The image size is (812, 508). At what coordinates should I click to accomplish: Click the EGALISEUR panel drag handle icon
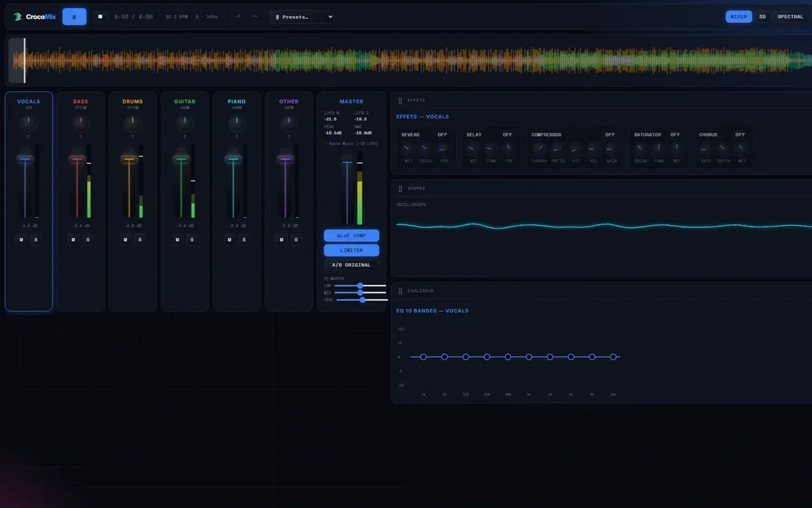400,291
